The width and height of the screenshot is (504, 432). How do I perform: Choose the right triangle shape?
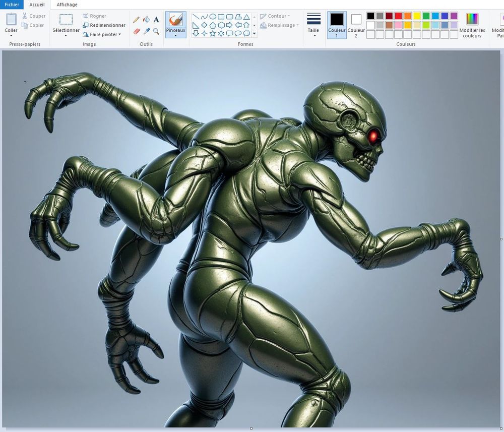point(196,25)
